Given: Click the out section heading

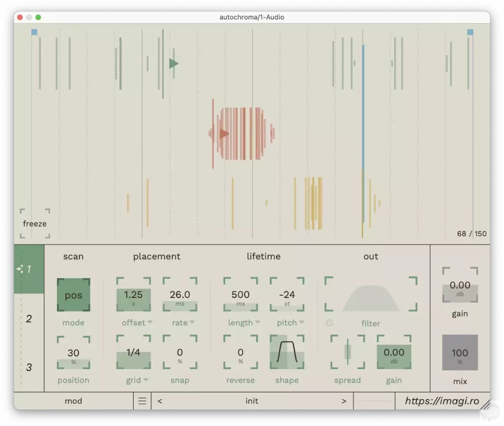Looking at the screenshot, I should pyautogui.click(x=371, y=257).
